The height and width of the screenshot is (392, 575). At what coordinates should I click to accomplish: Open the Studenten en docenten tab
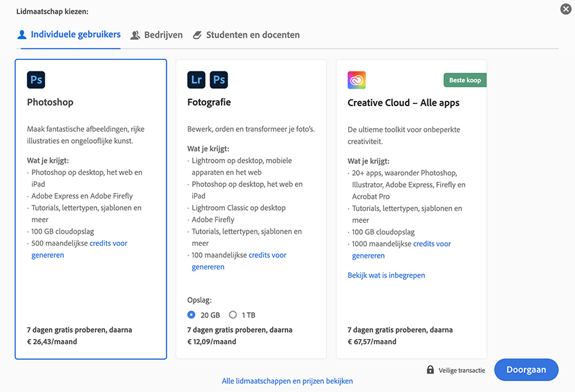247,35
